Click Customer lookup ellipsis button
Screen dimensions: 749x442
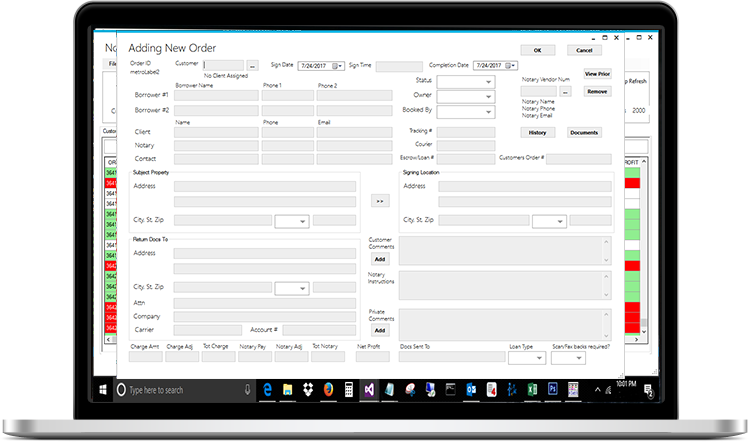point(252,66)
